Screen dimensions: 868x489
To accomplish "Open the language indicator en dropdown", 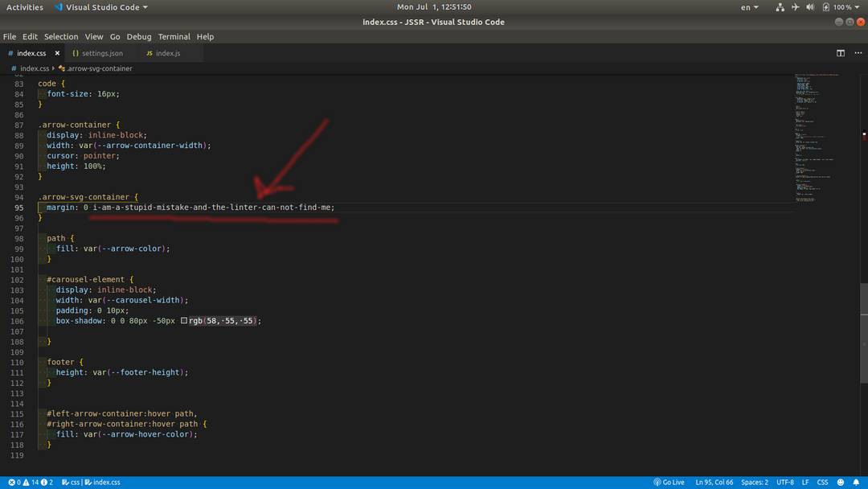I will click(749, 6).
